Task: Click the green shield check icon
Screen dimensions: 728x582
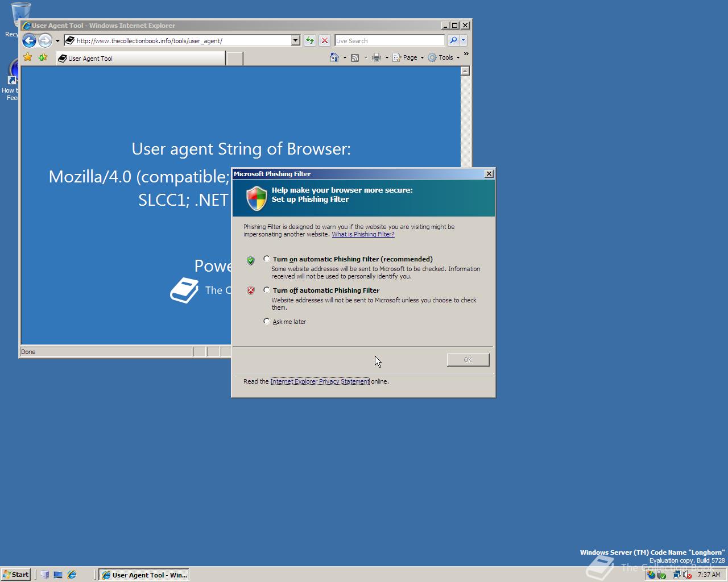Action: click(x=250, y=260)
